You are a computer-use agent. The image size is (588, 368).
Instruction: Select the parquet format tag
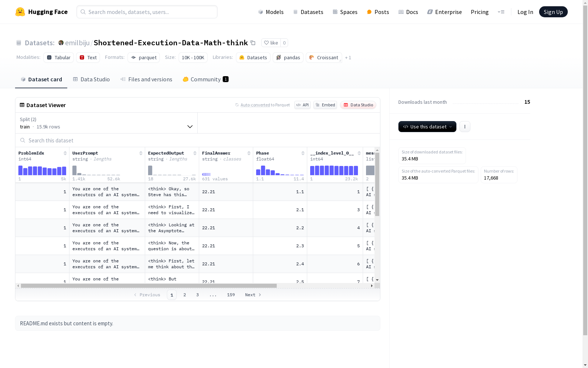[x=144, y=57]
